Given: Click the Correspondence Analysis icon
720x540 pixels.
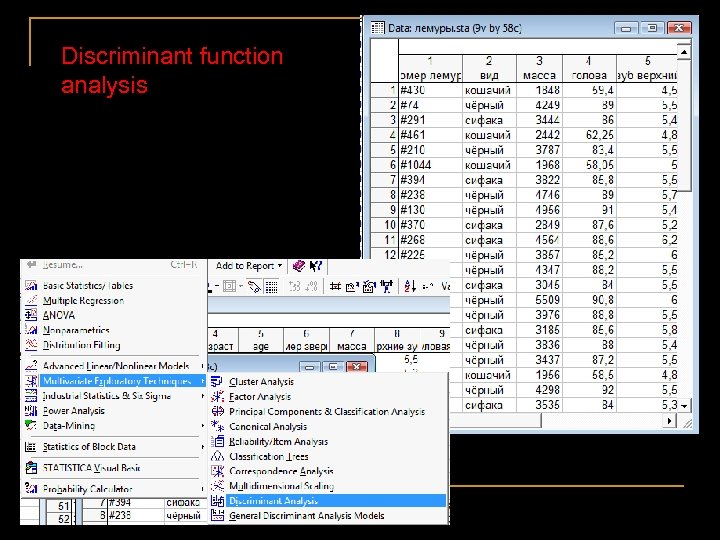Looking at the screenshot, I should (217, 471).
